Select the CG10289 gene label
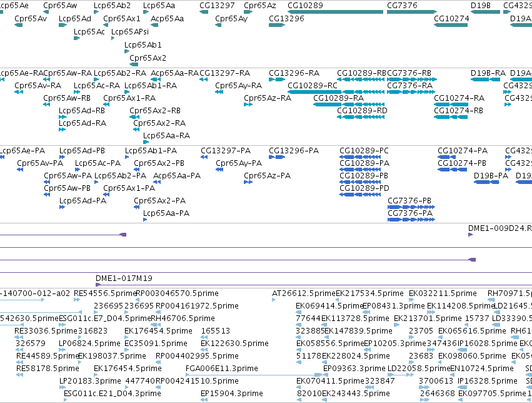 click(305, 6)
